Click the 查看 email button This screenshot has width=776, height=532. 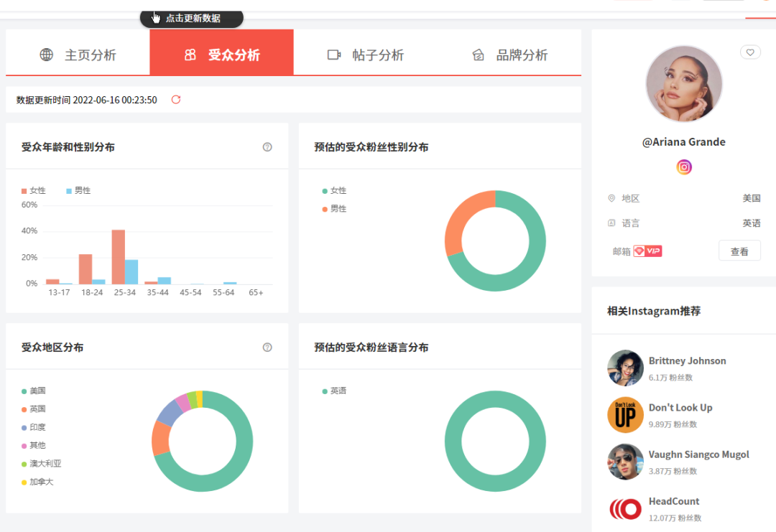[739, 251]
